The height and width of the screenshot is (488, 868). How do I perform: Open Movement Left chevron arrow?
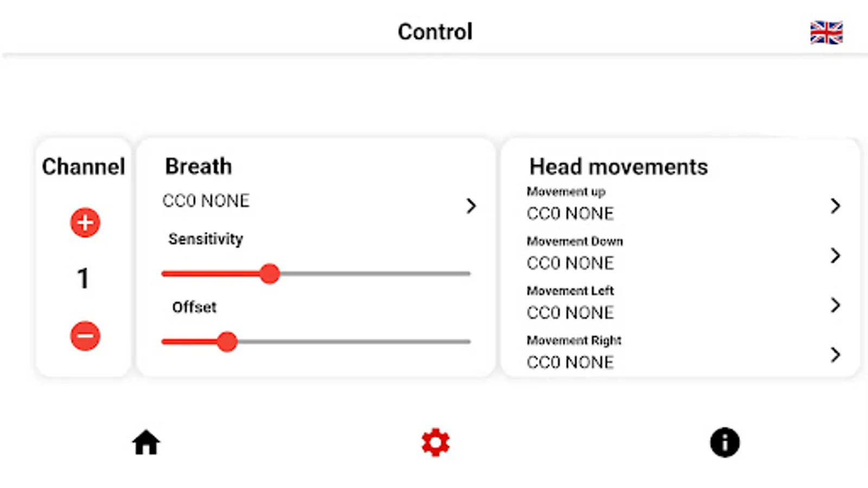835,305
